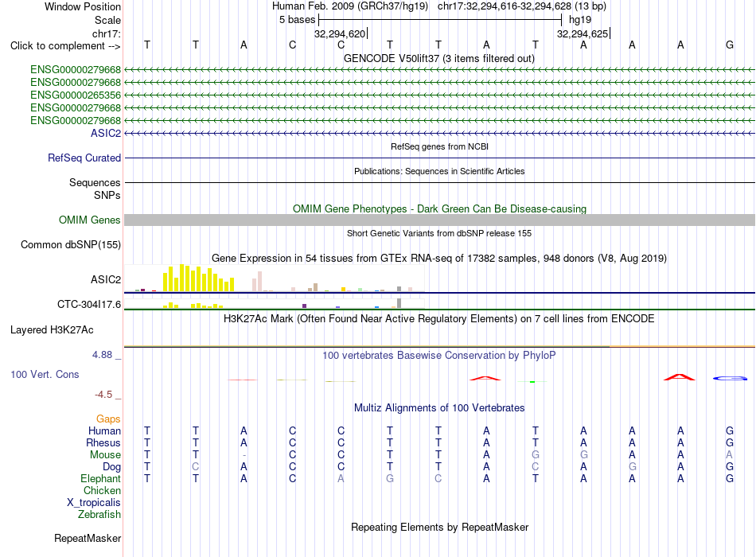The width and height of the screenshot is (756, 557).
Task: Click the SNPs track label
Action: pos(107,195)
